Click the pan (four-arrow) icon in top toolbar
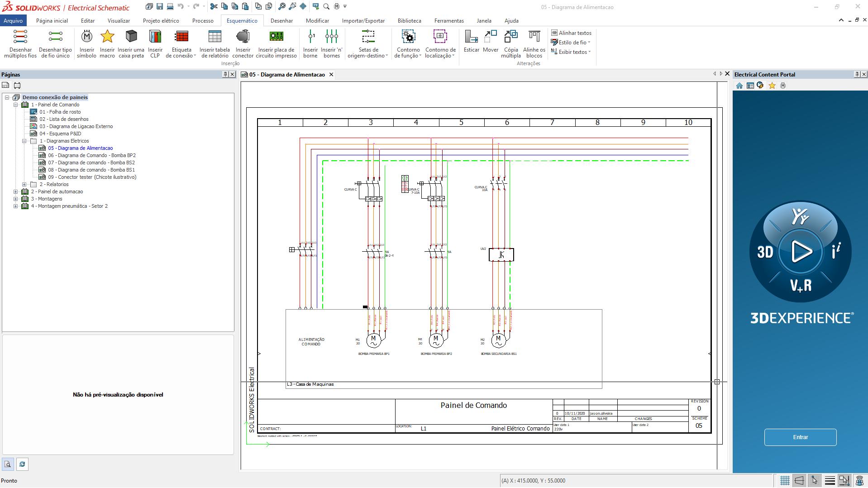 303,6
